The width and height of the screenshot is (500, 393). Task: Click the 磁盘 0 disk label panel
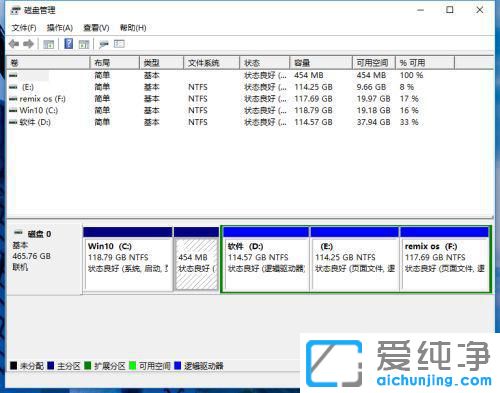pos(44,259)
